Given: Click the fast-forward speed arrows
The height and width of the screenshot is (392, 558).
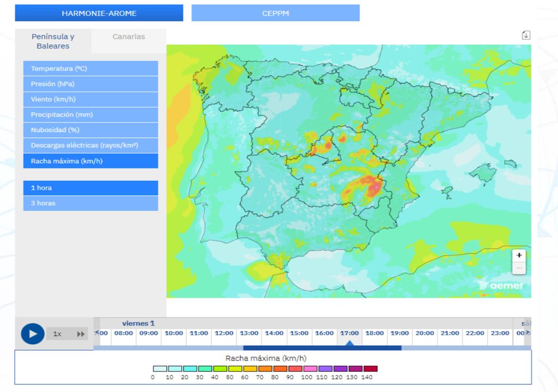Looking at the screenshot, I should pyautogui.click(x=81, y=334).
